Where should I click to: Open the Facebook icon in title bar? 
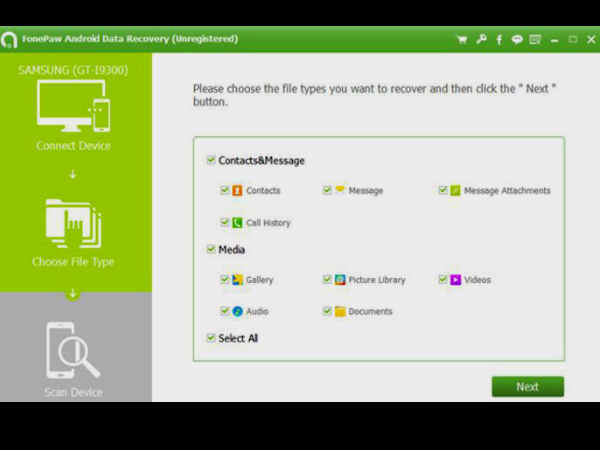coord(499,39)
